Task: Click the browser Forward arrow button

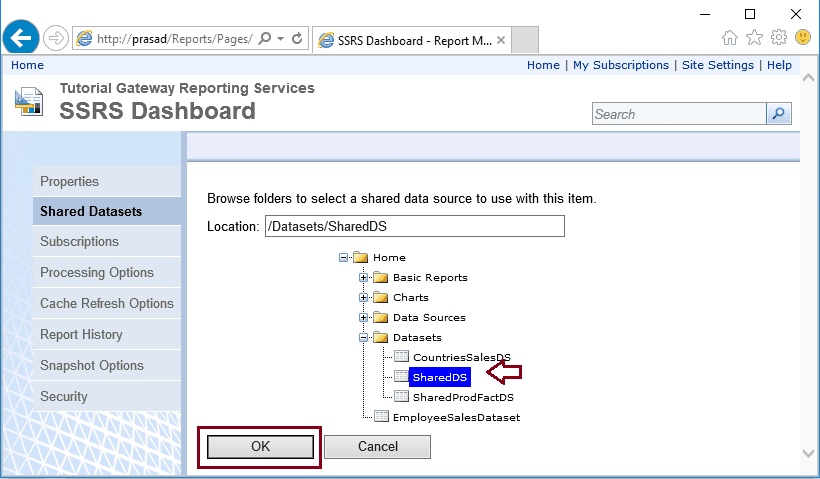Action: pos(56,38)
